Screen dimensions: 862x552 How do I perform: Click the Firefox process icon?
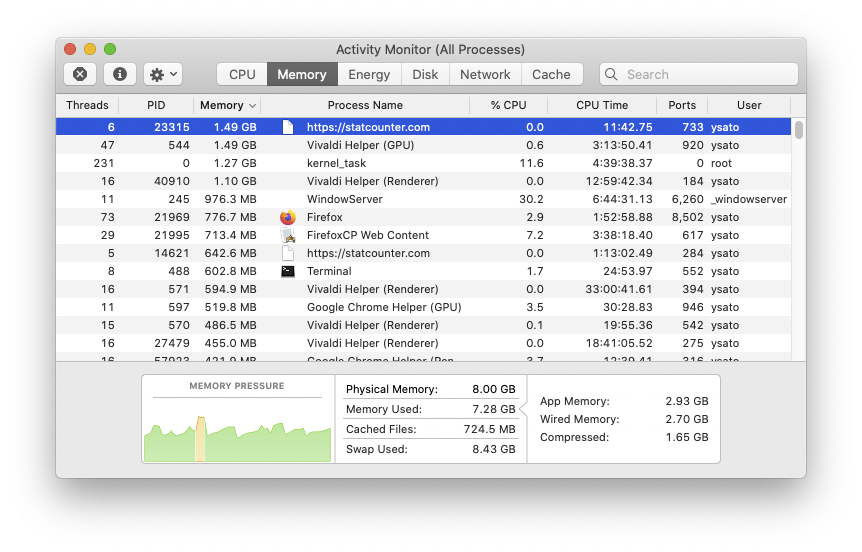[x=288, y=217]
